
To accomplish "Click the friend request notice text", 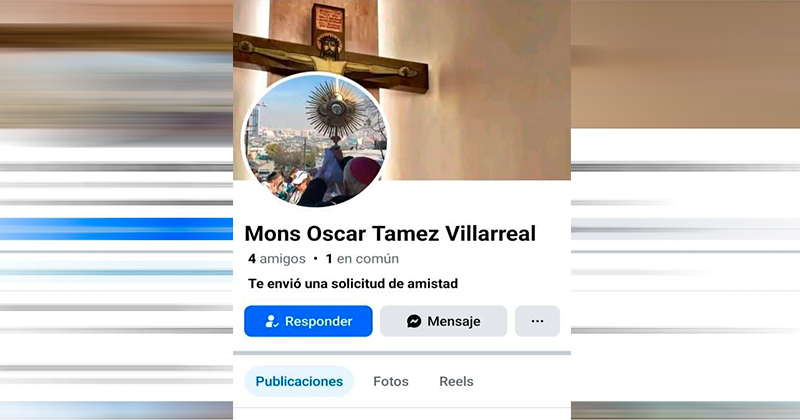I will [x=353, y=283].
